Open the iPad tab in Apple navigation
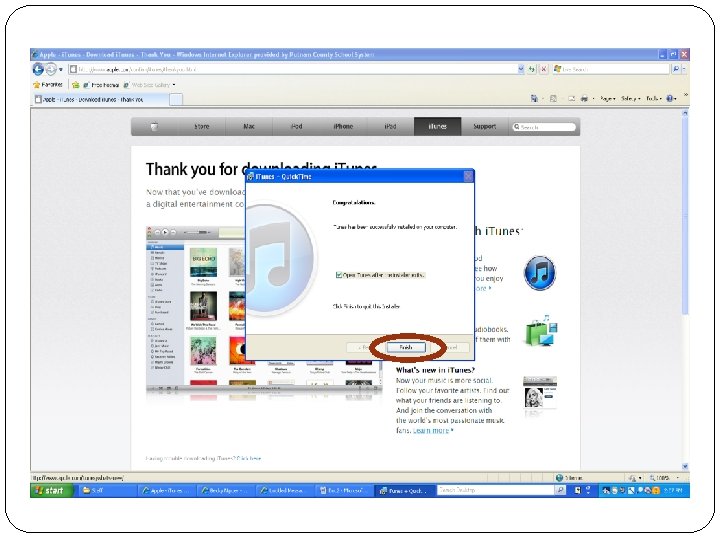Image resolution: width=720 pixels, height=540 pixels. point(390,126)
